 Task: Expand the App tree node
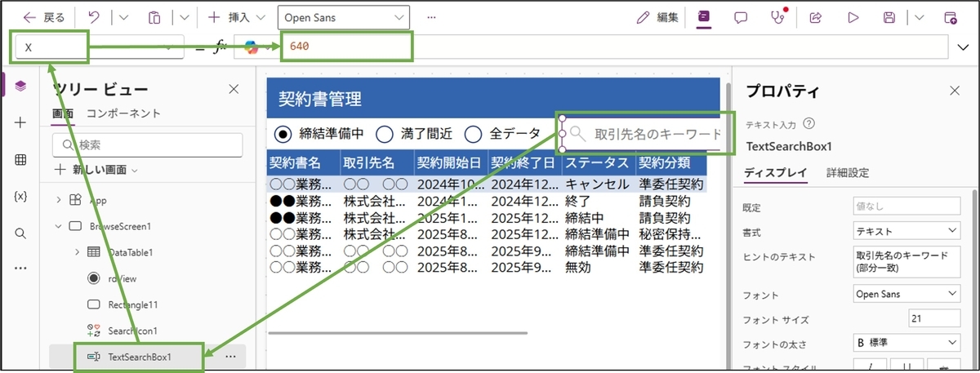(59, 200)
